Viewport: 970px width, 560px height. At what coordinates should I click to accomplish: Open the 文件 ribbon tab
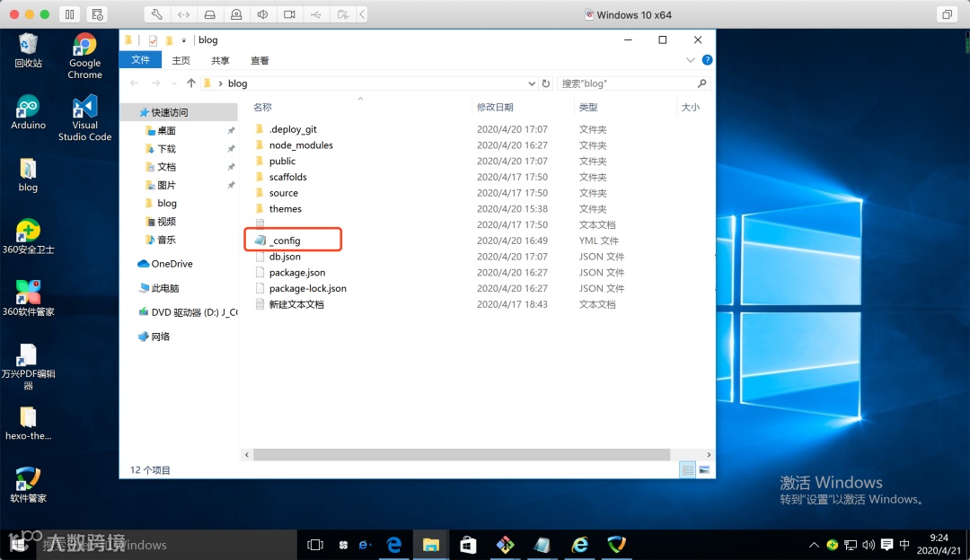(x=140, y=60)
